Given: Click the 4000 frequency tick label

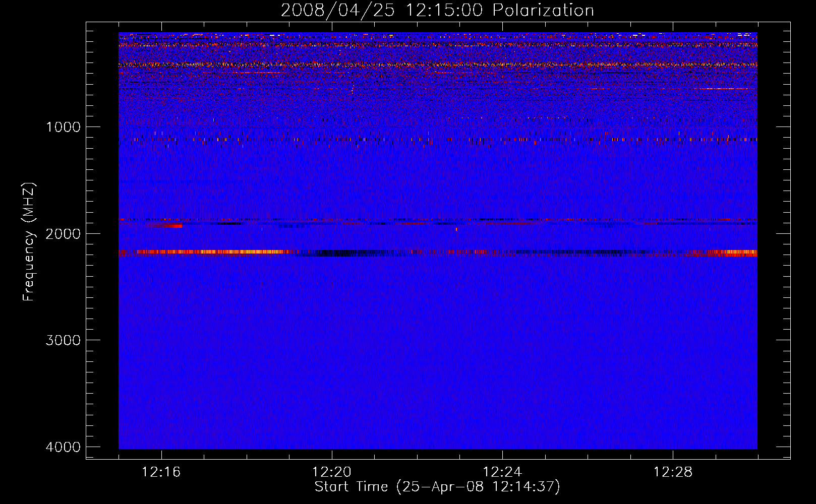Looking at the screenshot, I should coord(63,447).
